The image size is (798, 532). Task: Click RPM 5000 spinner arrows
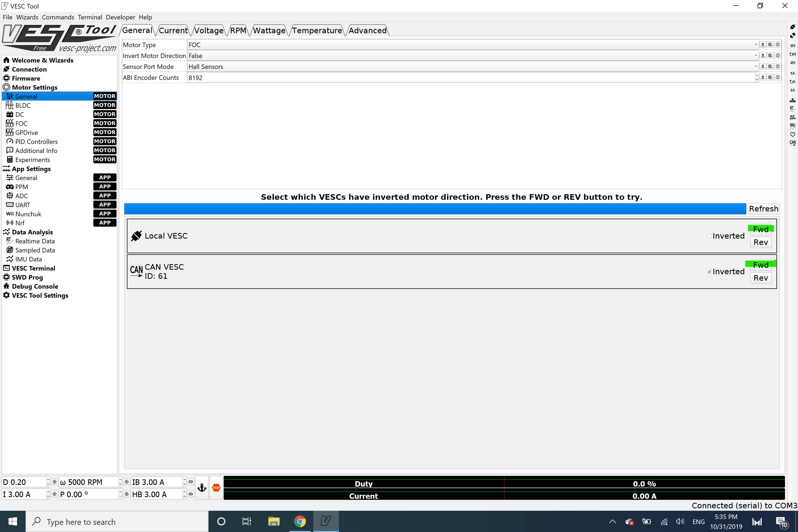(x=120, y=482)
